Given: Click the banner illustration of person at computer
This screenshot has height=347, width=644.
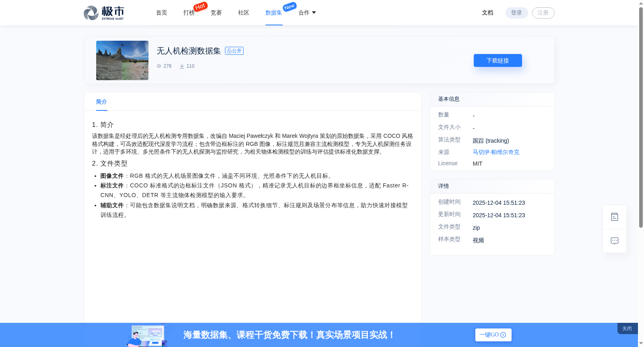Looking at the screenshot, I should click(x=147, y=335).
